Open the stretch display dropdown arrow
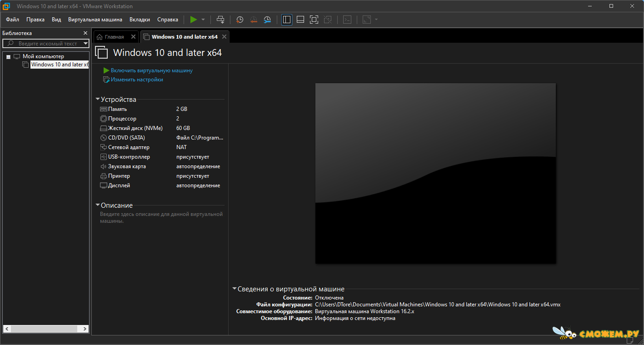 pyautogui.click(x=376, y=20)
